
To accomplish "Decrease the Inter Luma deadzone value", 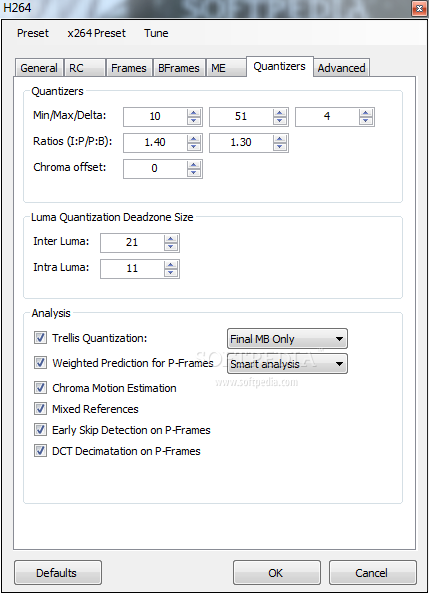I will 171,247.
